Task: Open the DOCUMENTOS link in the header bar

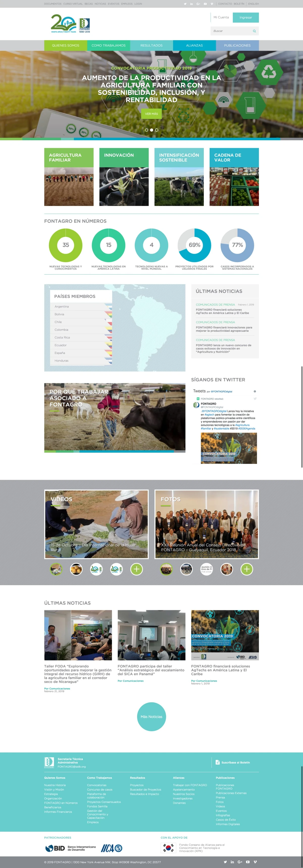Action: 53,4
